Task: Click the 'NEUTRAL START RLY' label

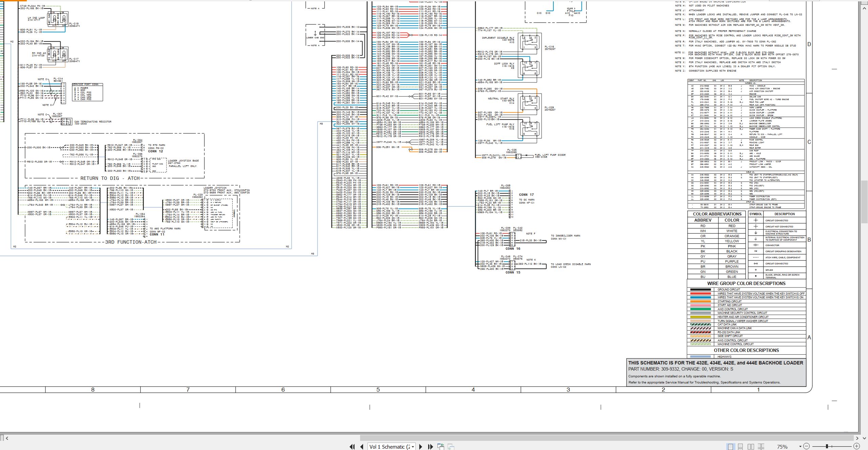Action: 501,99
